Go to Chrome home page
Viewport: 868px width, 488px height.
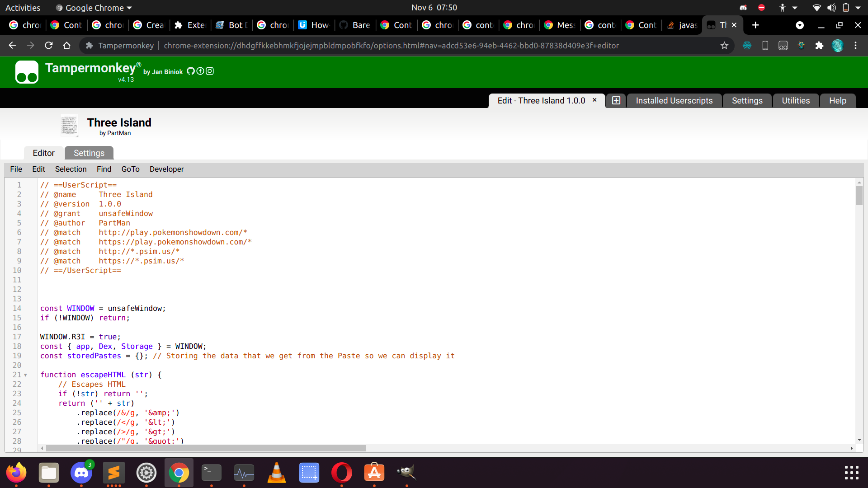coord(66,46)
